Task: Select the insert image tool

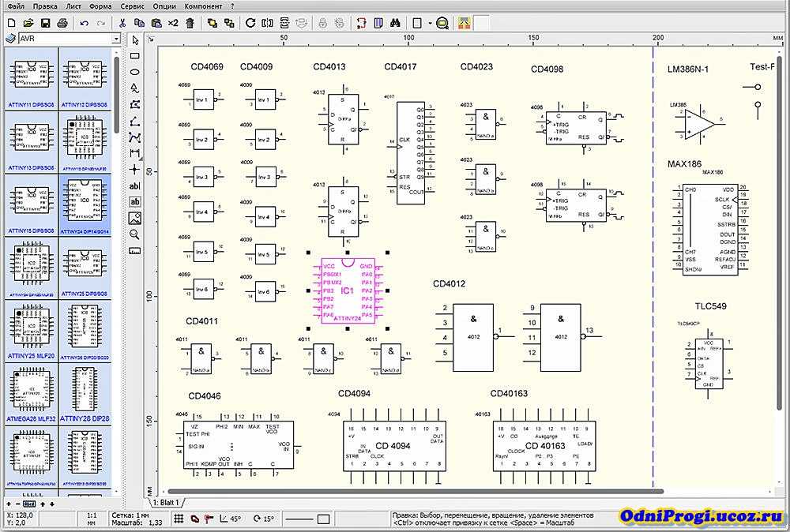Action: coord(134,218)
